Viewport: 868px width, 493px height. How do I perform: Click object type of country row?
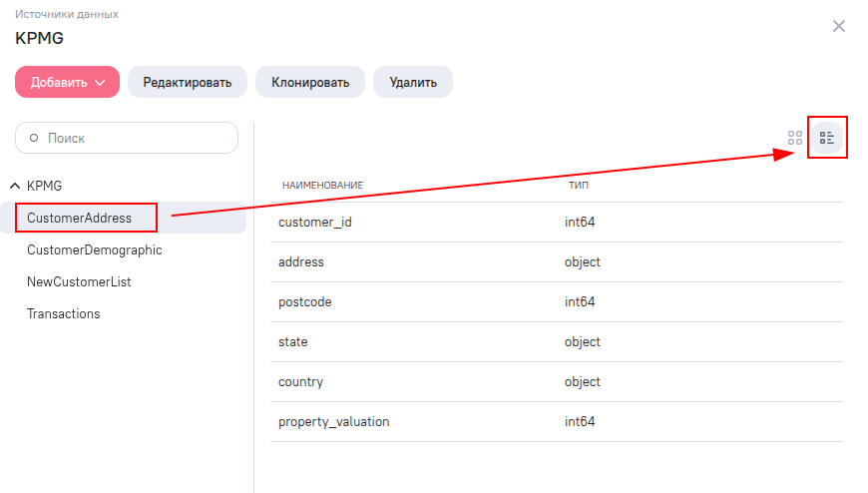point(583,381)
